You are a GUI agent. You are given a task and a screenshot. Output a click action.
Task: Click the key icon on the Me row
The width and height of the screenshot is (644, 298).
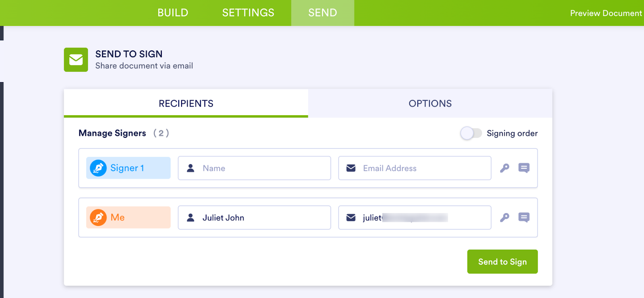pyautogui.click(x=505, y=217)
